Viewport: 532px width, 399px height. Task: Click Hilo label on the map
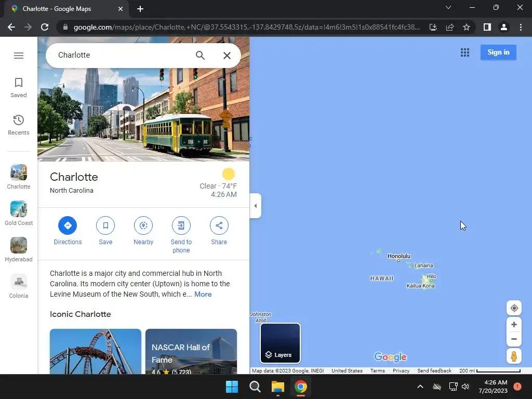[x=432, y=276]
